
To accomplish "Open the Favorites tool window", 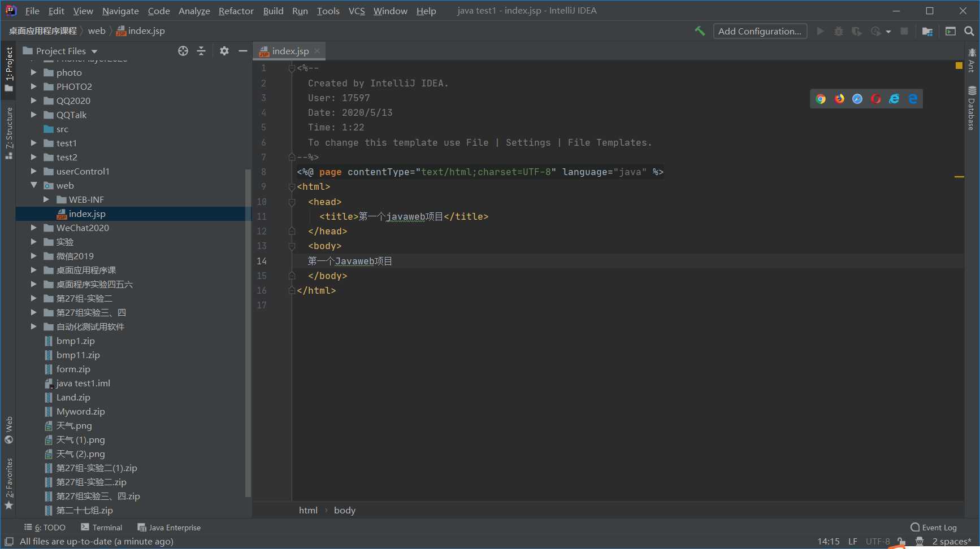I will pyautogui.click(x=9, y=484).
